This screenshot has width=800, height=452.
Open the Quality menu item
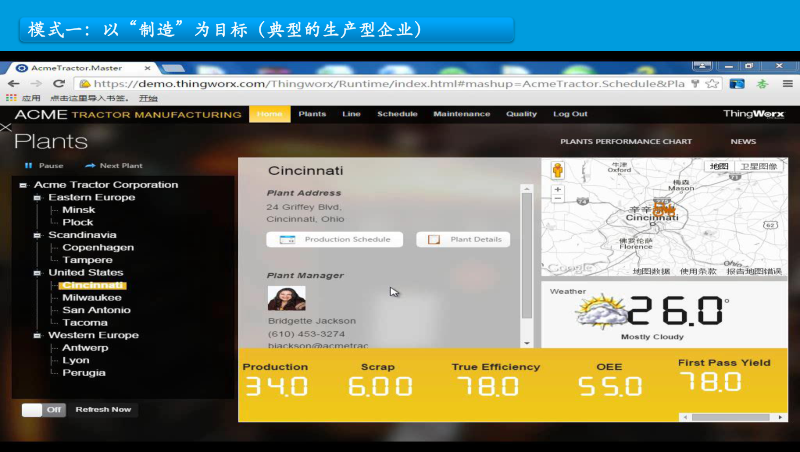pos(521,114)
